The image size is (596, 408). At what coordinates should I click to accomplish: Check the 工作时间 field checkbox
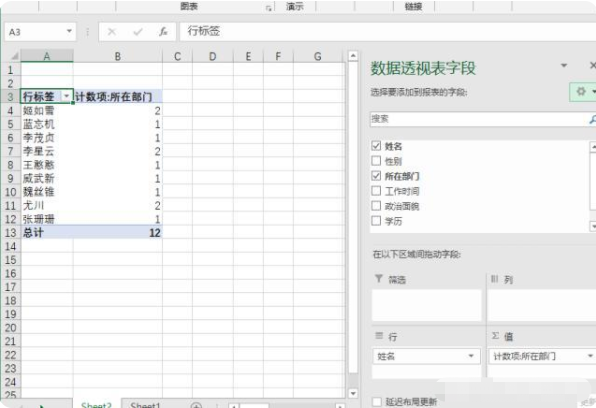point(376,191)
